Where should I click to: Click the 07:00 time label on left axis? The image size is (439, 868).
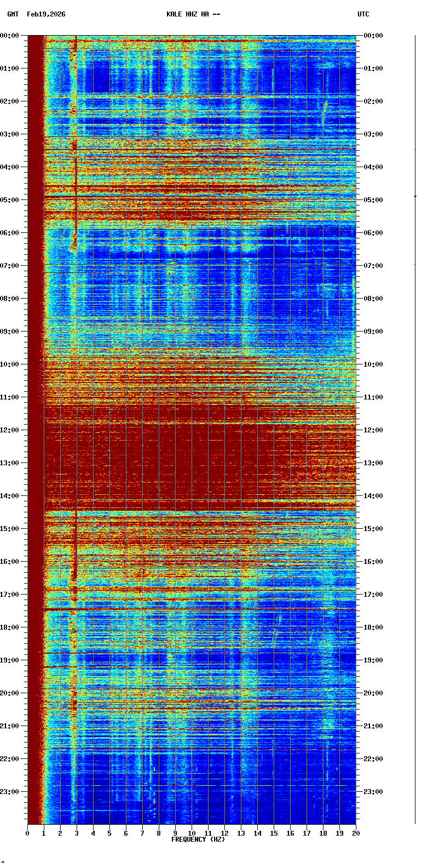pos(9,266)
